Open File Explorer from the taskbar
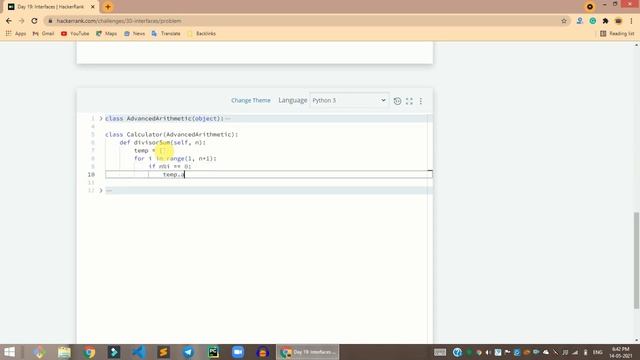This screenshot has height=360, width=640. tap(64, 352)
